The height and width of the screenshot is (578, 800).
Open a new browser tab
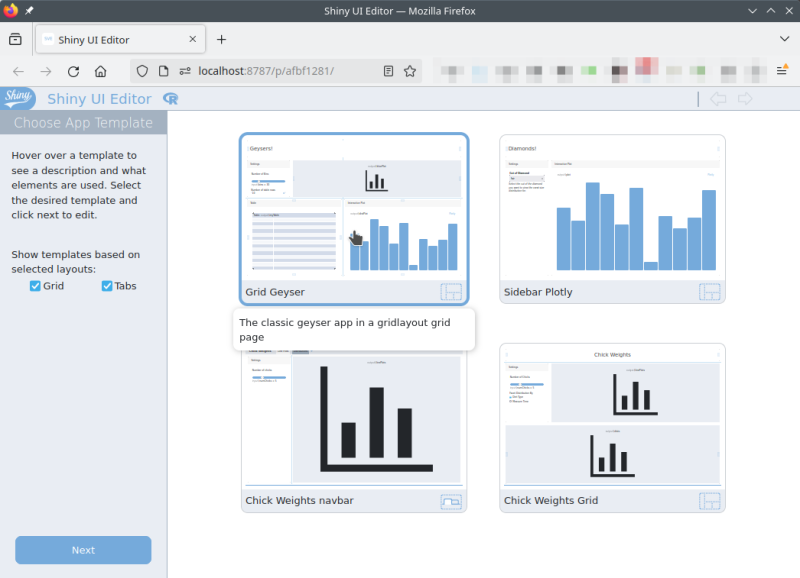[x=221, y=40]
